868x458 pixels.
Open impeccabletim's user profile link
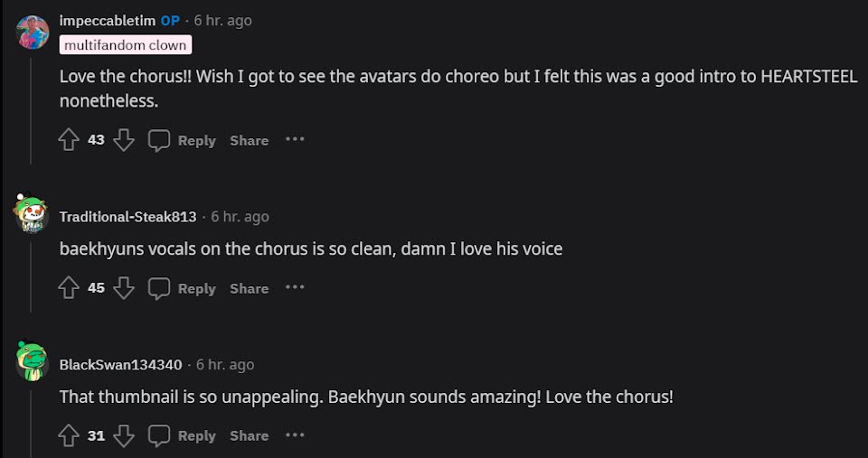tap(108, 20)
